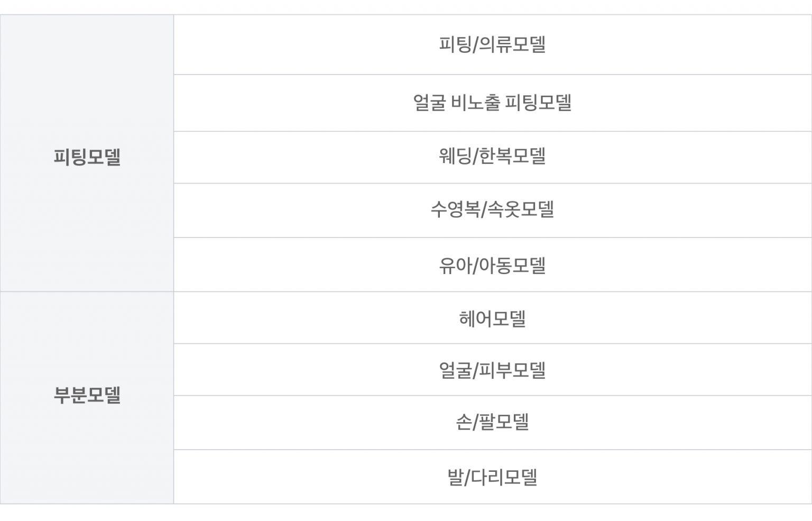812x521 pixels.
Task: Select the 피팅/의류모델 row
Action: (x=492, y=44)
